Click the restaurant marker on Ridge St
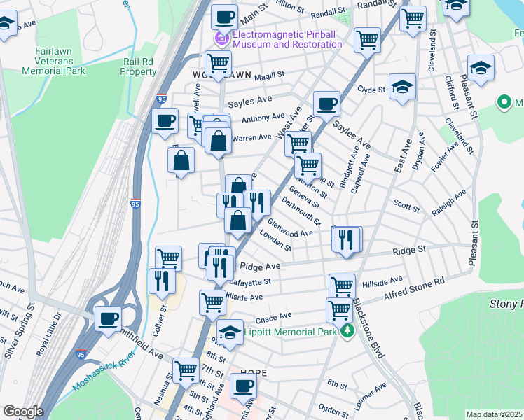 click(x=347, y=239)
